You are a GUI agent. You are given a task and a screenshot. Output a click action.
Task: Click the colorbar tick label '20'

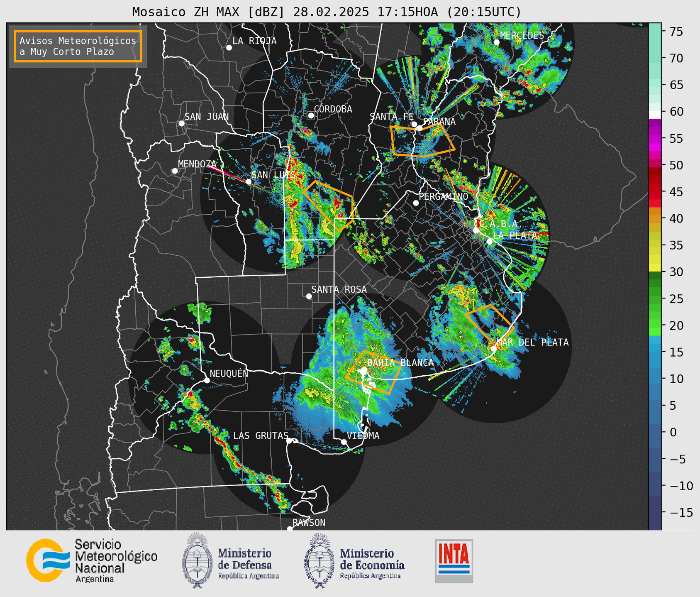676,325
